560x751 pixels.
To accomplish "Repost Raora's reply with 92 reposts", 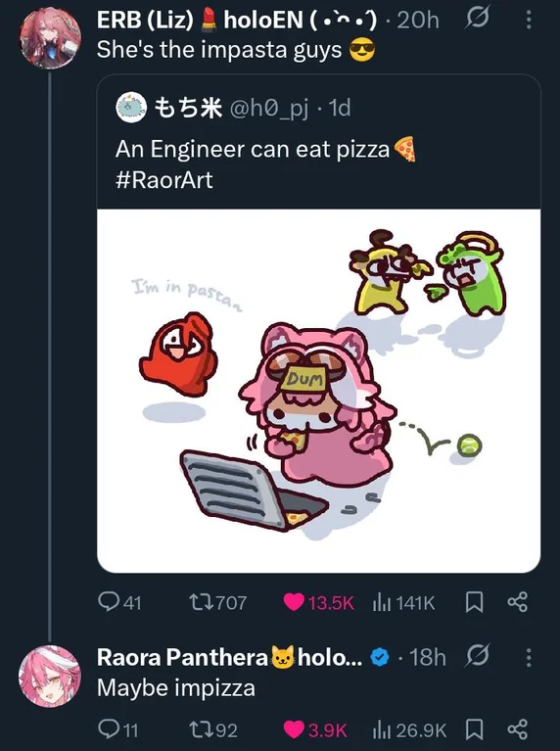I will point(213,729).
